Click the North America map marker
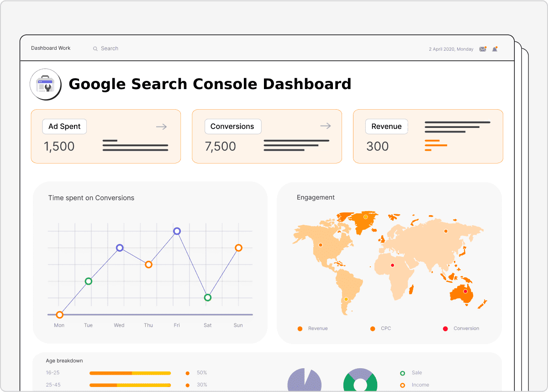Screen dimensions: 548x392 pos(321,244)
